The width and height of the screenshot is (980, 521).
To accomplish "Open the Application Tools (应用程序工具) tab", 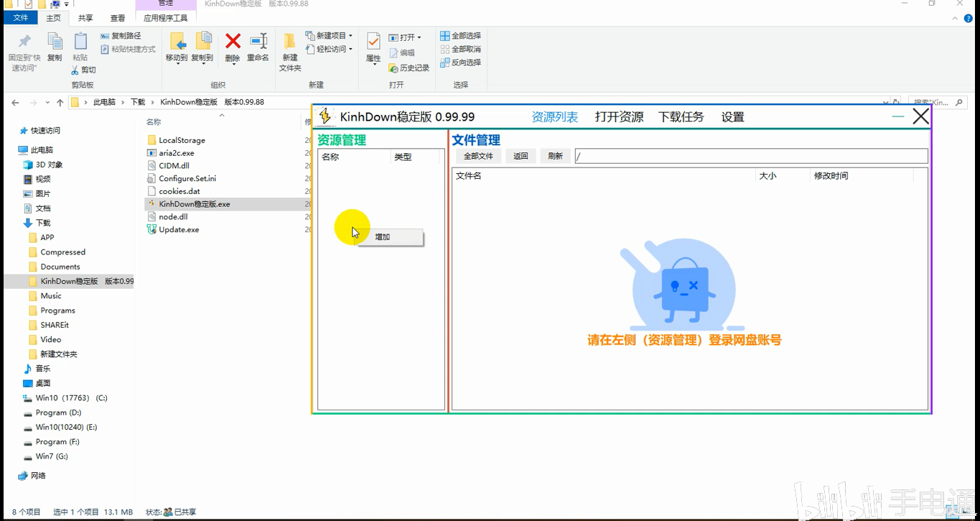I will [166, 18].
